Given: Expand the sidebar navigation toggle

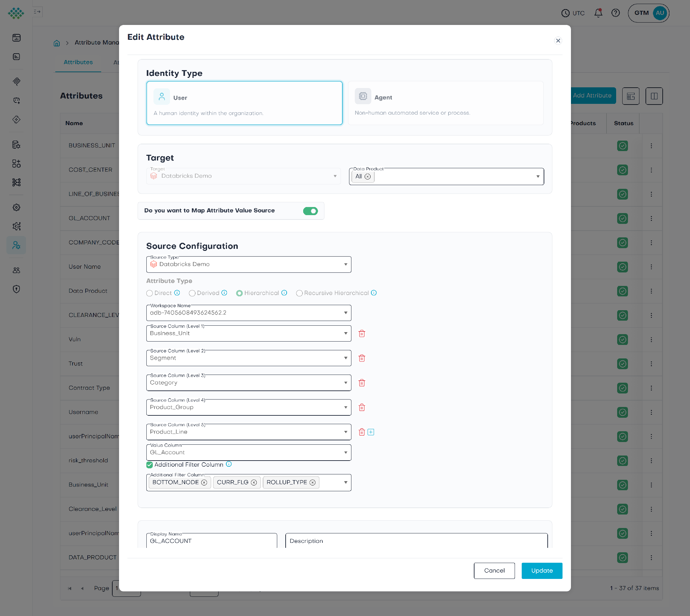Looking at the screenshot, I should 37,12.
